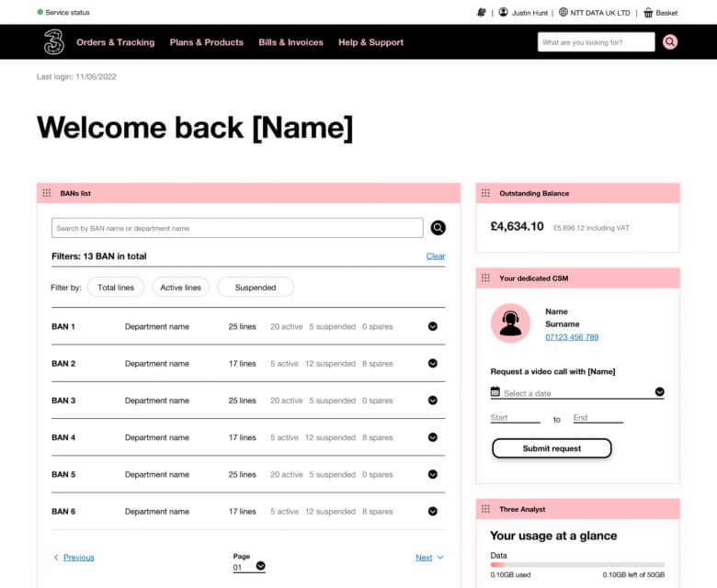Click the black BAN search magnifier button
717x588 pixels.
coord(438,228)
